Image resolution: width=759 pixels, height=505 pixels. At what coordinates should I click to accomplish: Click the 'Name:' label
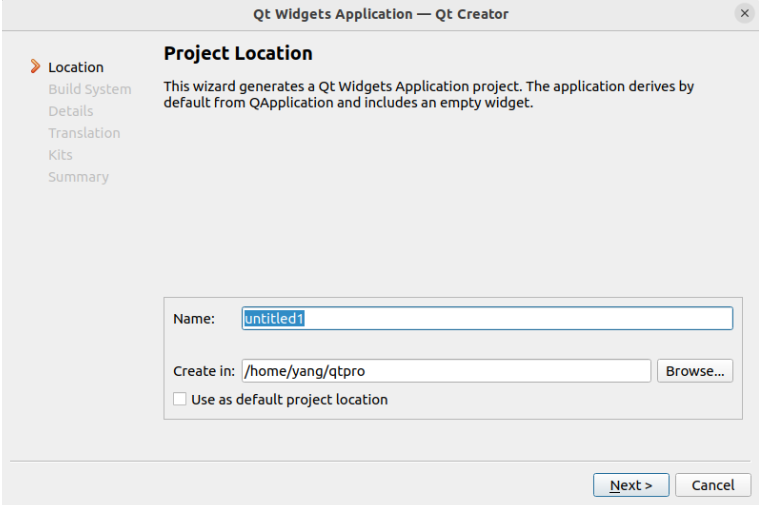[x=194, y=318]
